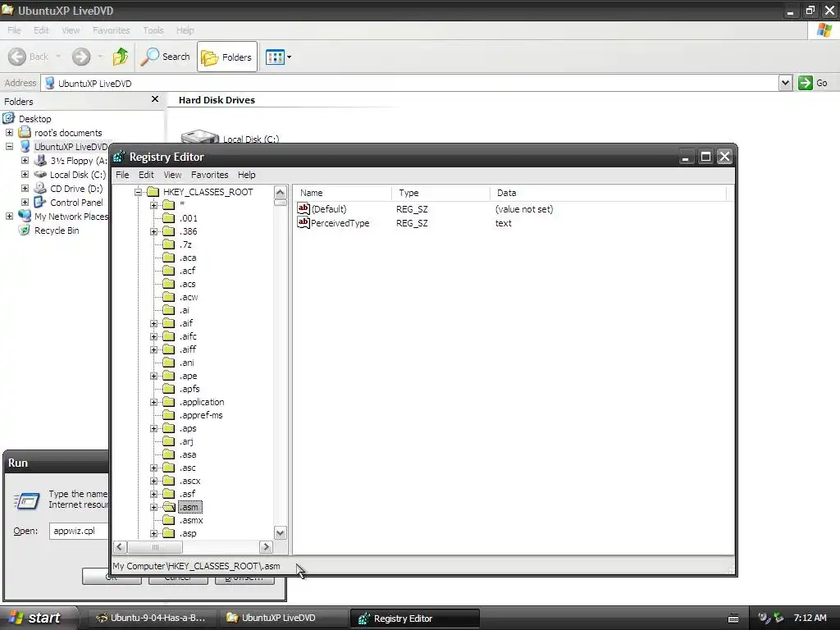This screenshot has width=840, height=630.
Task: Expand My Network Places node
Action: [x=9, y=216]
